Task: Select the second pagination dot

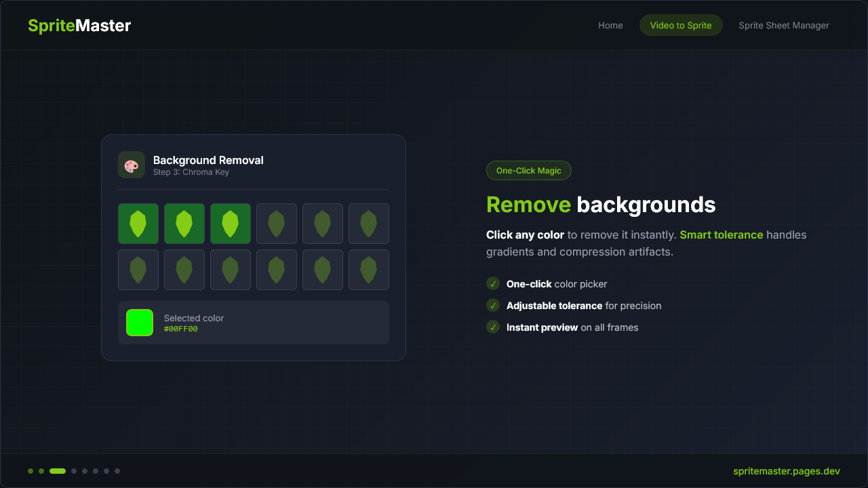Action: pyautogui.click(x=41, y=470)
